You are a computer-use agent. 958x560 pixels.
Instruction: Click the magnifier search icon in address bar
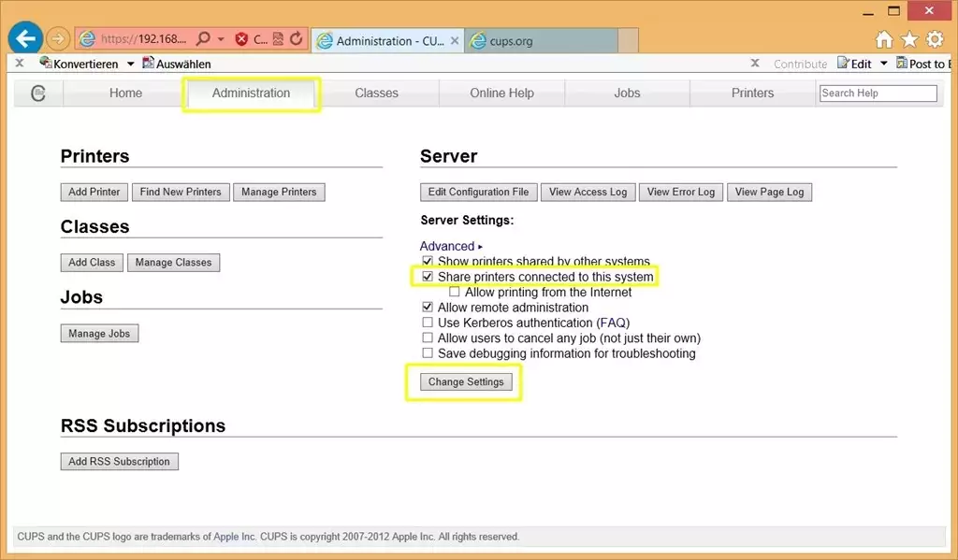(203, 39)
